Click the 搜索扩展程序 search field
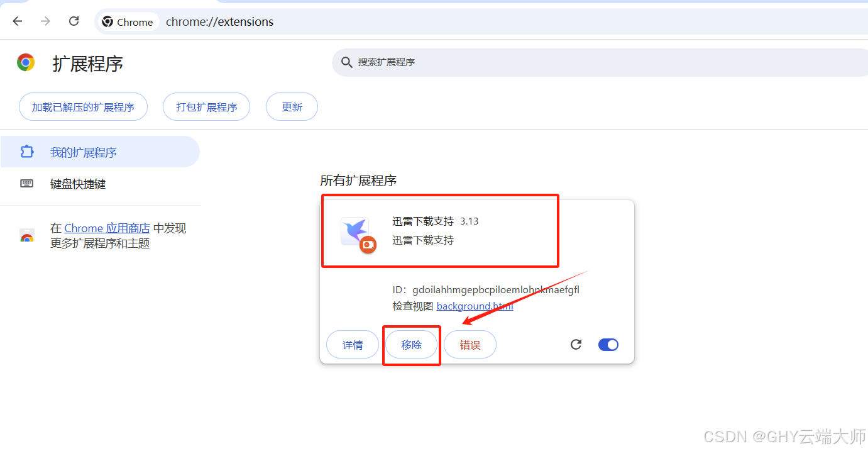The height and width of the screenshot is (451, 868). 600,62
